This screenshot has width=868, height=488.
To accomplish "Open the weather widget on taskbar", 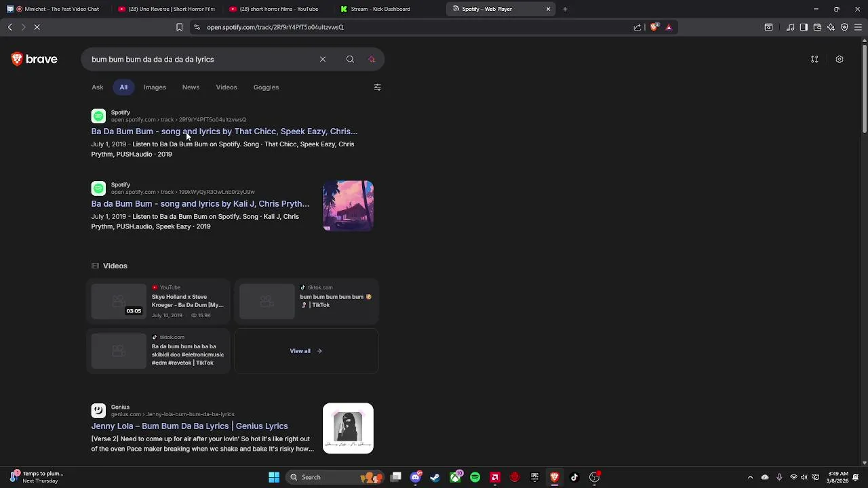I will [x=35, y=477].
